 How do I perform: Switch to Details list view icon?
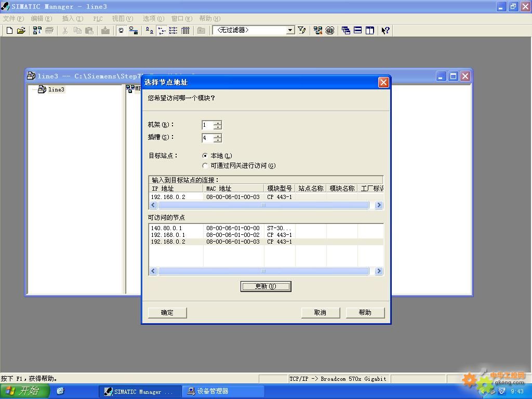pyautogui.click(x=185, y=31)
